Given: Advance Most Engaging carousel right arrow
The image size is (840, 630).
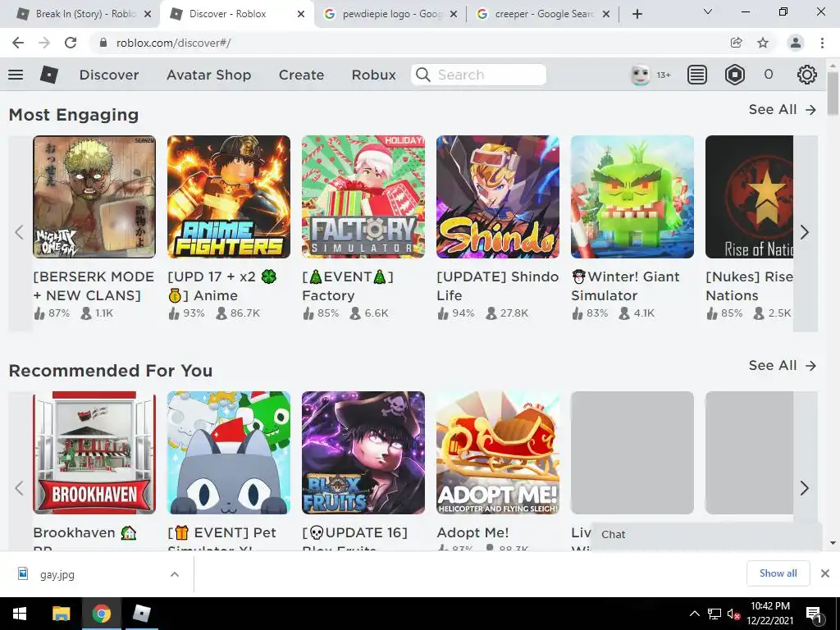Looking at the screenshot, I should tap(805, 232).
